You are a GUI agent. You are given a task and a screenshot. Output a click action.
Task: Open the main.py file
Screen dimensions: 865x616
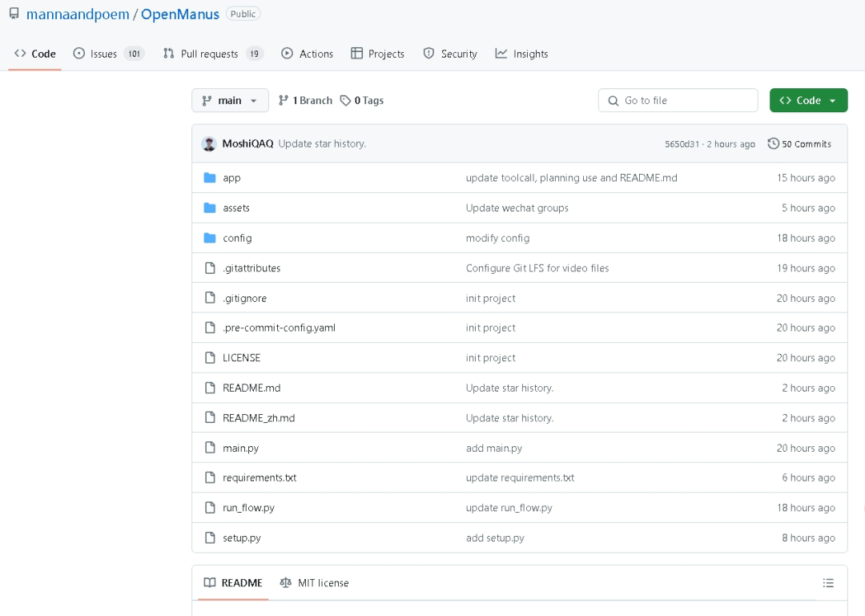pos(240,449)
